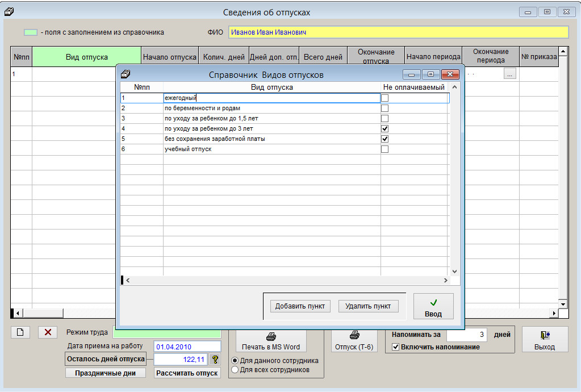Click the Напоминать за days input field
This screenshot has width=581, height=392.
click(466, 335)
